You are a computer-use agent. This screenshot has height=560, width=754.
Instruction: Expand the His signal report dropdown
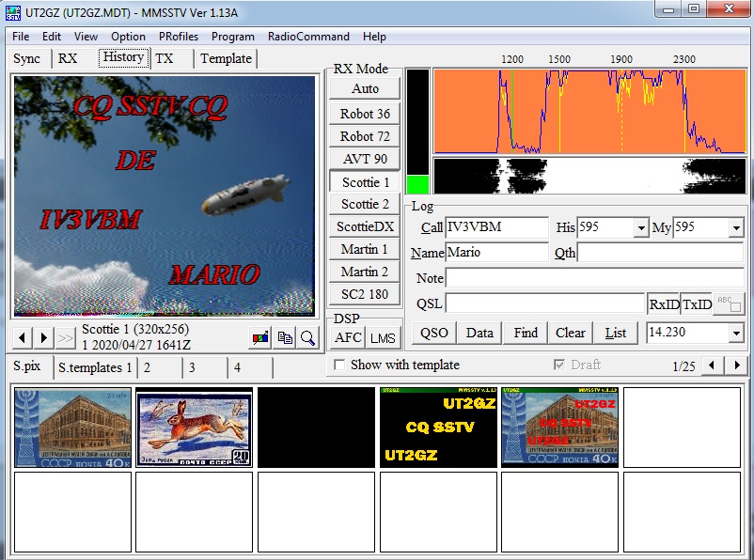[641, 228]
